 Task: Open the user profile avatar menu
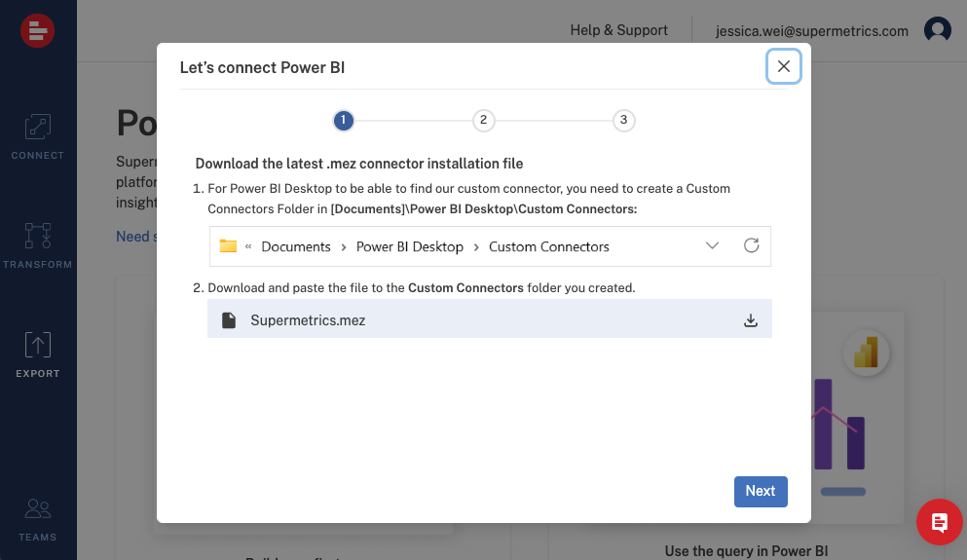(938, 29)
